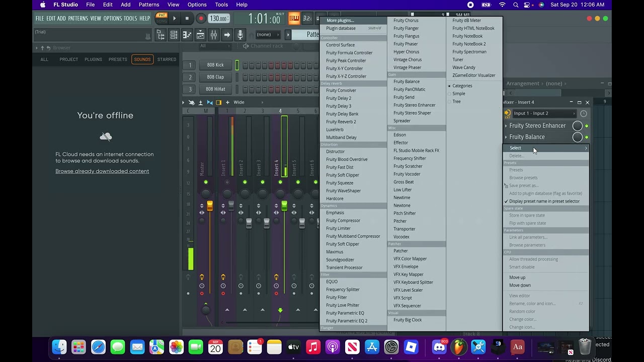
Task: Click the EXT input icon in mixer panel
Action: (507, 114)
